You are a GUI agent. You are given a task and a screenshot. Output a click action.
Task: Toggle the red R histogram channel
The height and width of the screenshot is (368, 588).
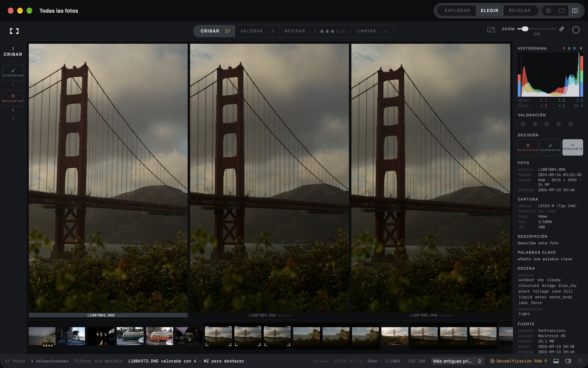coord(563,48)
